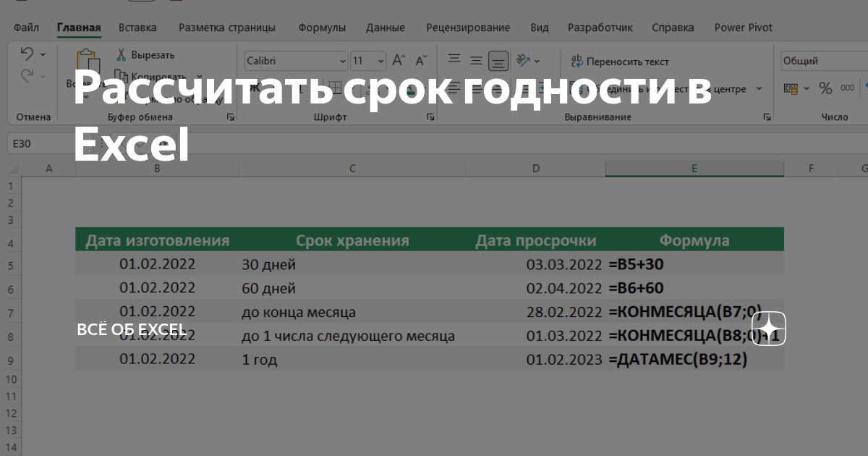Align text to middle of cell
The image size is (868, 456).
(476, 61)
